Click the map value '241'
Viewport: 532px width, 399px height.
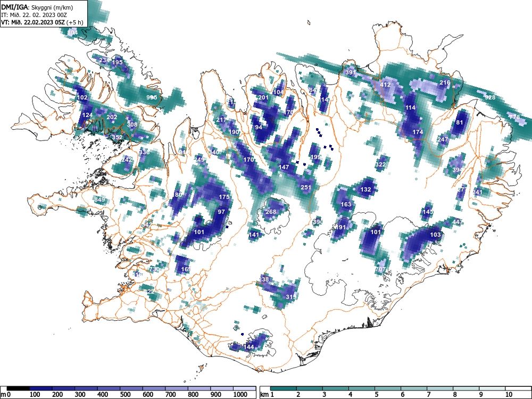[x=477, y=192]
